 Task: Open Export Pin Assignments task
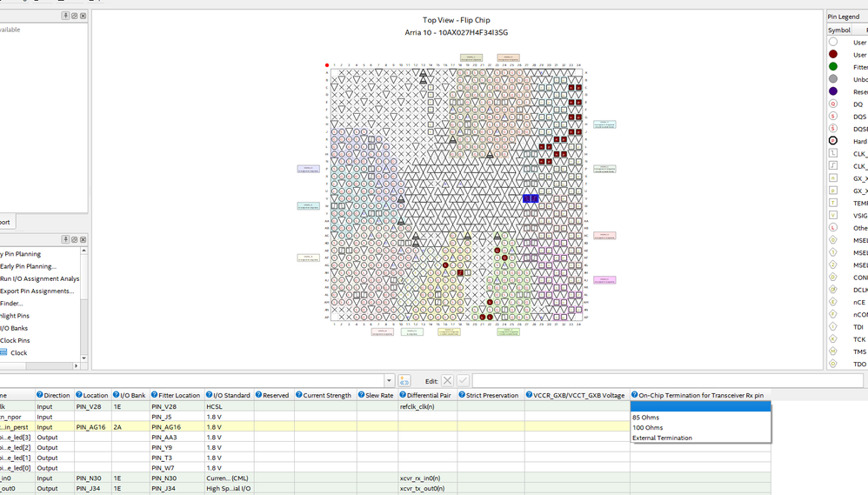[37, 291]
